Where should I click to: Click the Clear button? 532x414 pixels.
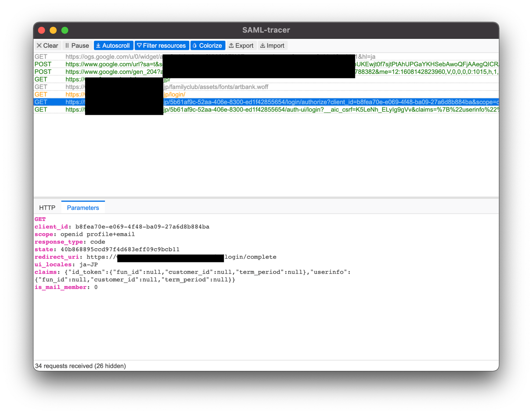tap(47, 46)
